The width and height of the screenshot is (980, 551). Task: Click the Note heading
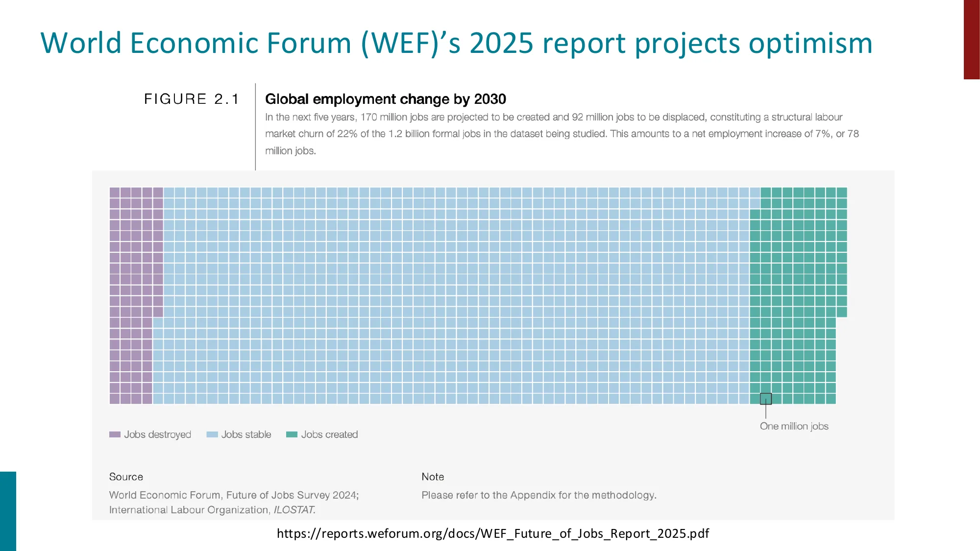click(433, 477)
